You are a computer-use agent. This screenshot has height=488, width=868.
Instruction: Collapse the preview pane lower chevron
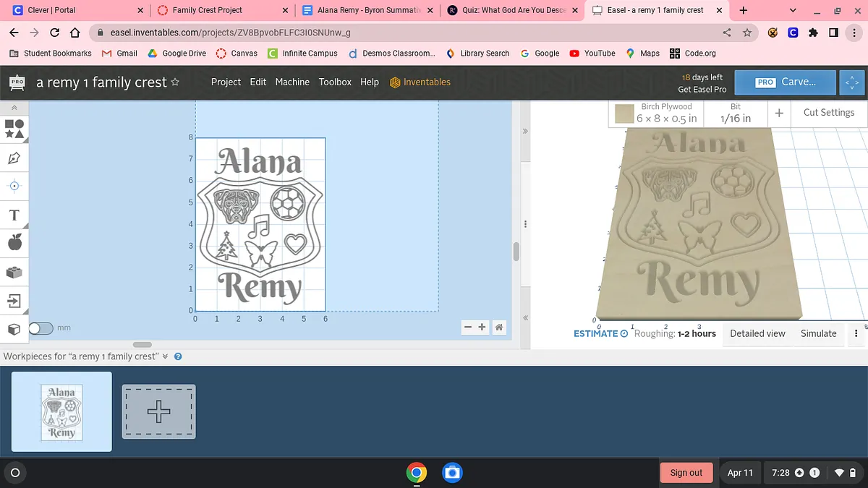point(525,317)
